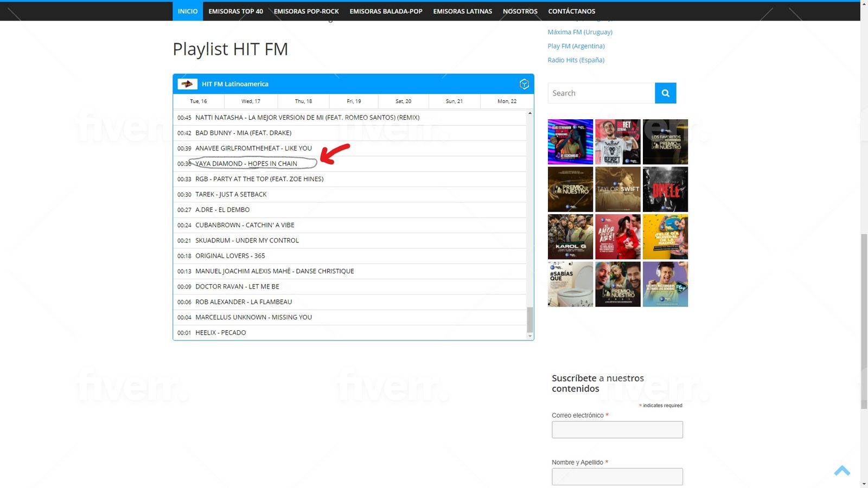Open the Taylor Swift thumbnail

617,189
